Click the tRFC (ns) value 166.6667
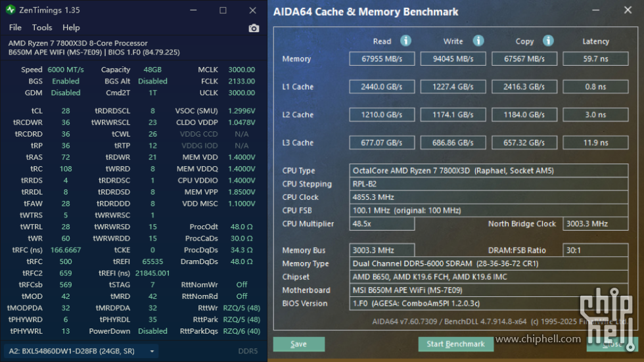644x362 pixels. (x=66, y=250)
